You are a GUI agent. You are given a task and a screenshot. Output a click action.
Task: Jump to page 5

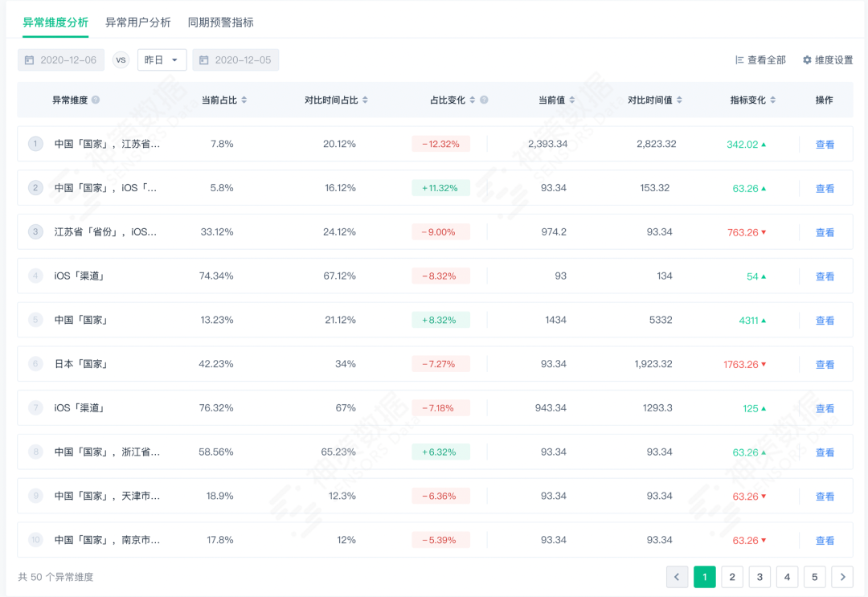(815, 577)
